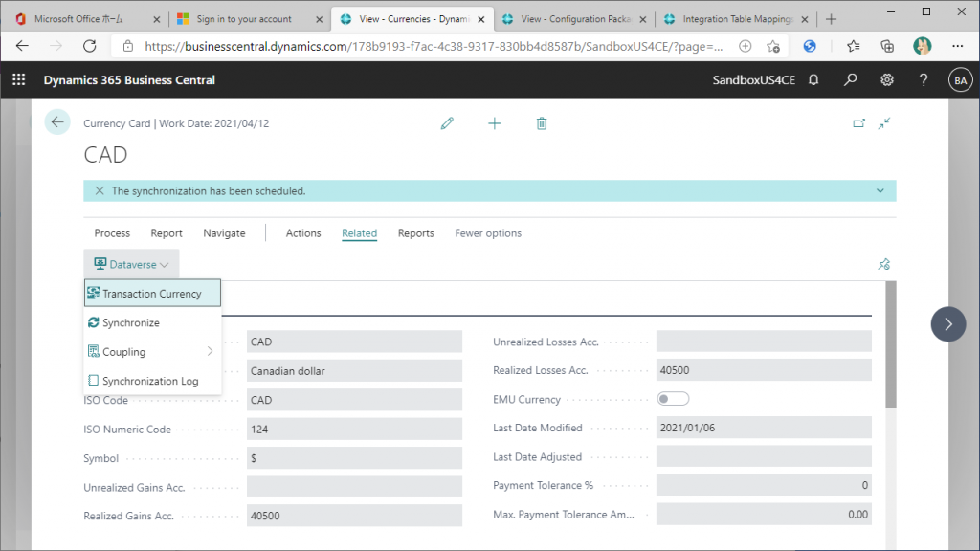Viewport: 980px width, 551px height.
Task: Click the Code field showing CAD
Action: point(354,342)
